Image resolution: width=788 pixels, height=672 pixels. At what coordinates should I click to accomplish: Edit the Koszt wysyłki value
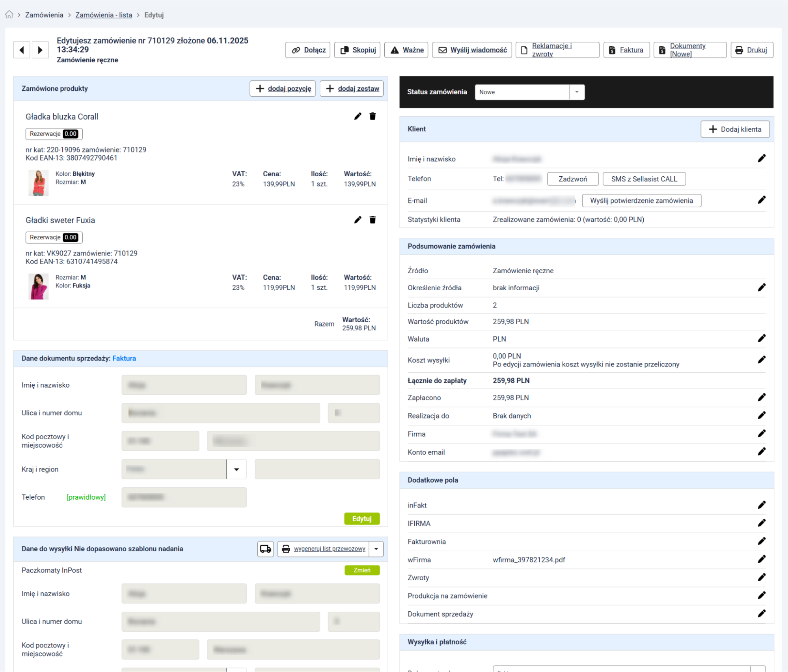click(761, 360)
